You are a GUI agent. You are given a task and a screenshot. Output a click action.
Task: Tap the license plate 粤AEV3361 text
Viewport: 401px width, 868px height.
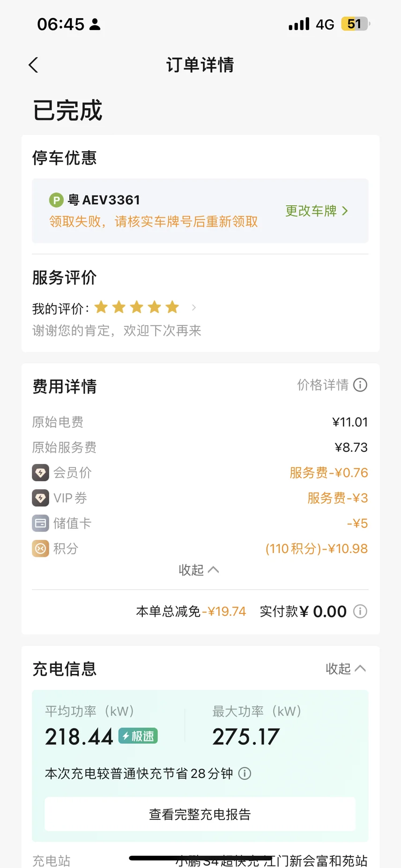coord(104,200)
